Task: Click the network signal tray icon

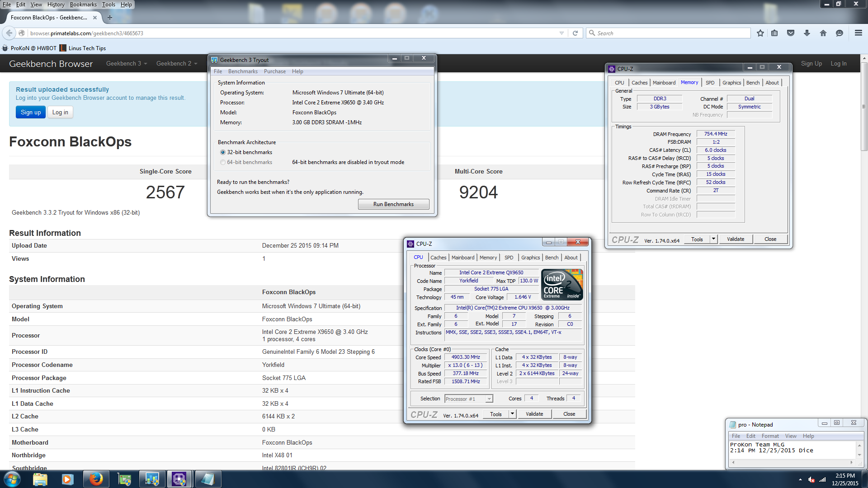Action: [x=823, y=479]
